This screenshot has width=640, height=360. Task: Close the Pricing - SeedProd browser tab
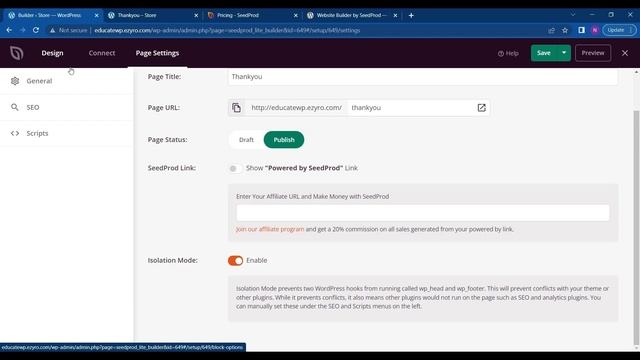click(296, 16)
